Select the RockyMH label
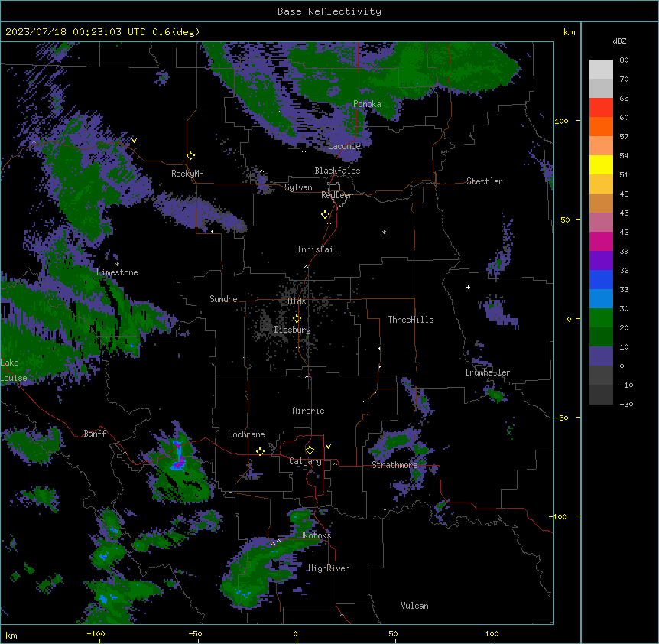 coord(187,174)
